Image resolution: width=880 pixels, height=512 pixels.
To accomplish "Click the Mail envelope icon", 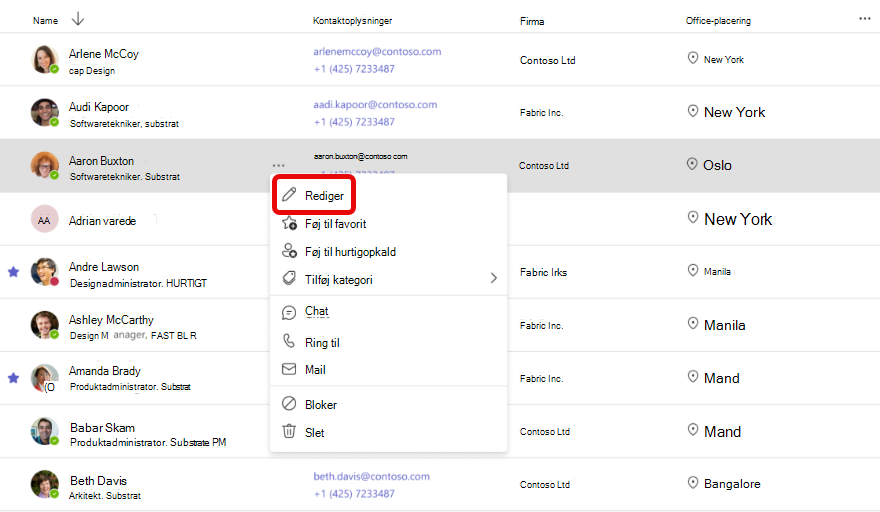I will pos(288,369).
